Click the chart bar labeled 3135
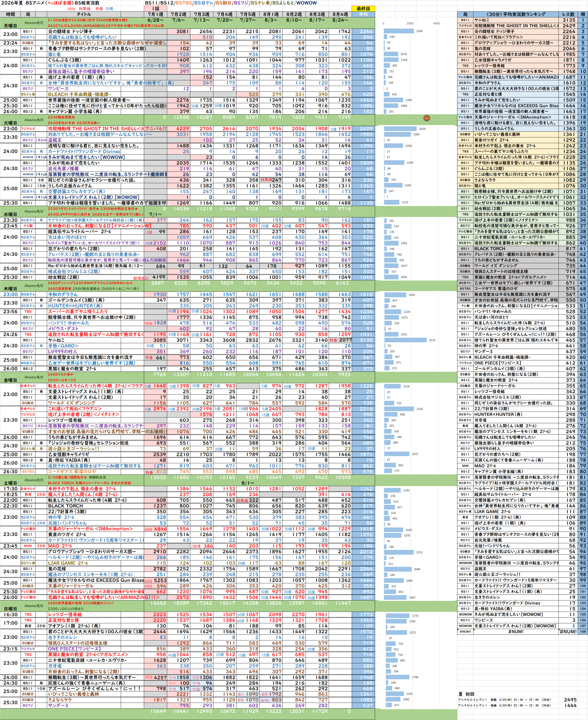Viewport: 588px width, 720px height. [x=405, y=340]
